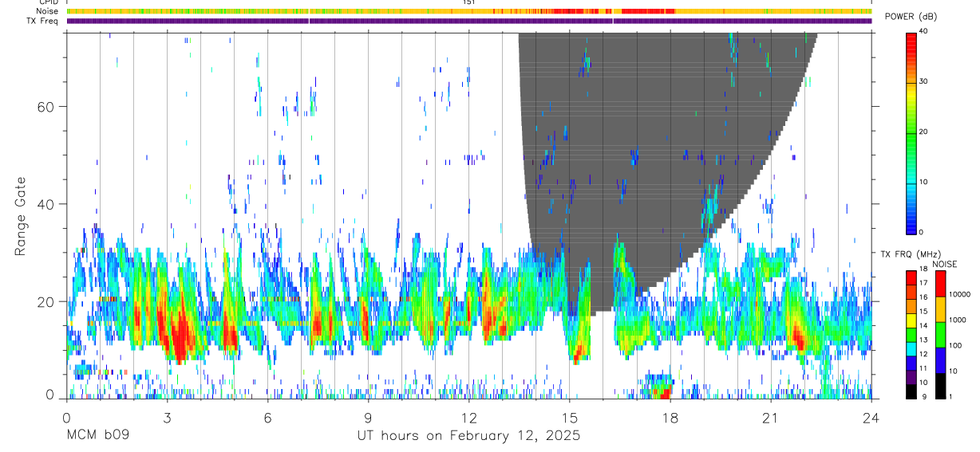Click the 'UT hours on February 12, 2025' label

pos(468,436)
